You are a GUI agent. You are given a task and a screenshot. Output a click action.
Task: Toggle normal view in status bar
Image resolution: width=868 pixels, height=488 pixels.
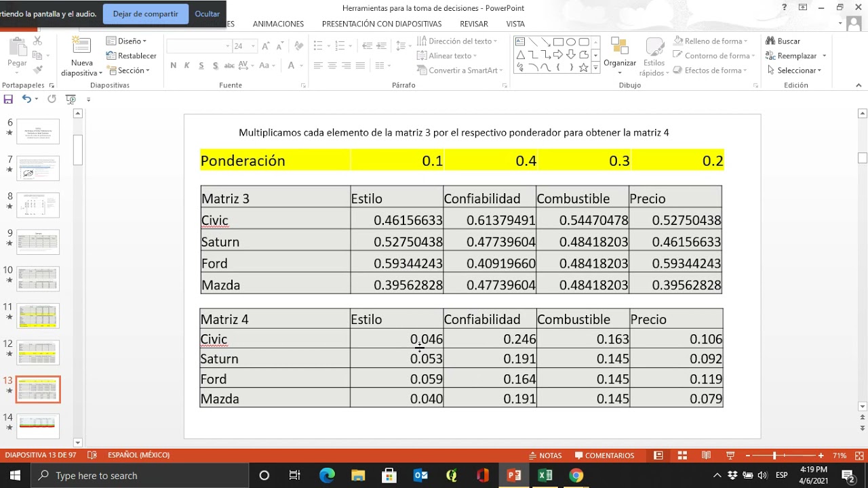(659, 455)
